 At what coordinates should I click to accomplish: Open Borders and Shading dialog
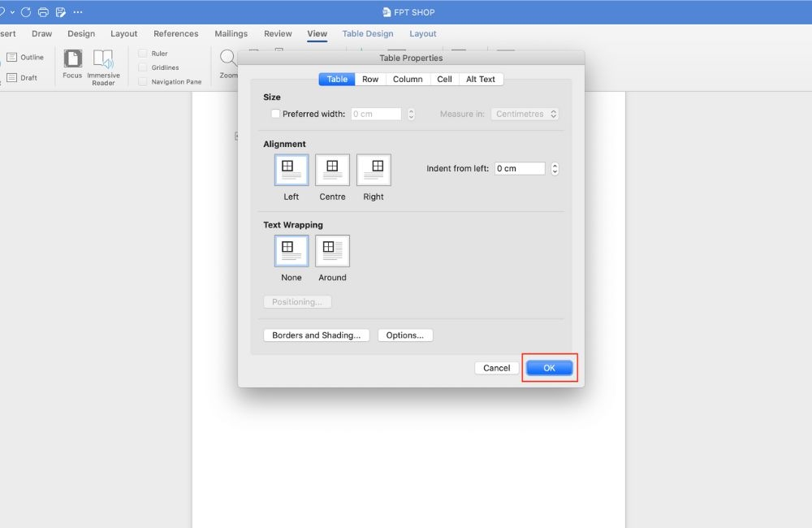(317, 335)
